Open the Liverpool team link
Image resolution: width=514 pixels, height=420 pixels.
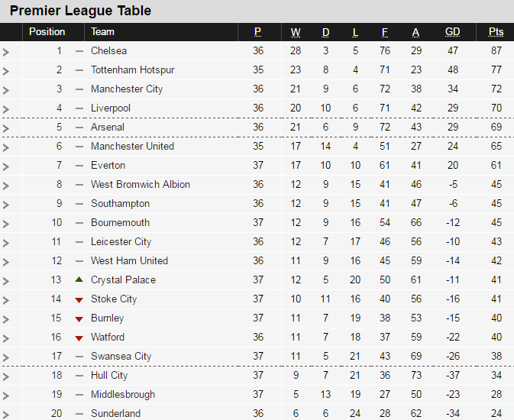[x=111, y=108]
